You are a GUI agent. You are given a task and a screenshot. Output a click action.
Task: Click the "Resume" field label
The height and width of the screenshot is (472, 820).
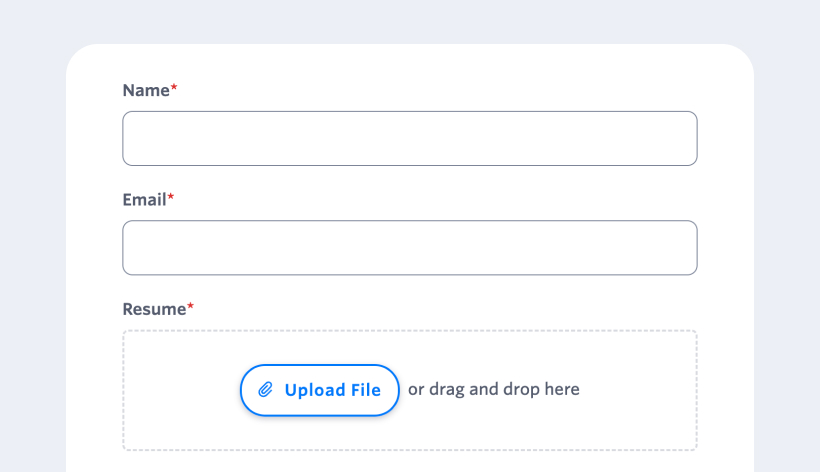click(x=154, y=309)
